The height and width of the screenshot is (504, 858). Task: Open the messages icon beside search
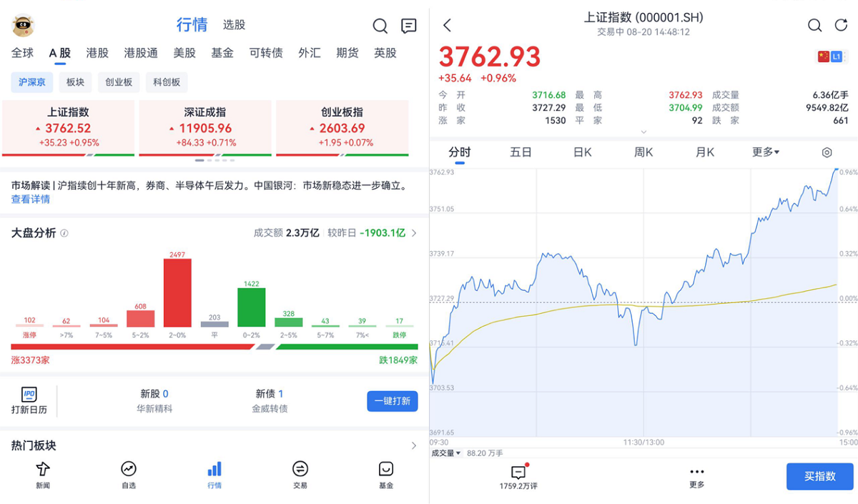pos(409,26)
